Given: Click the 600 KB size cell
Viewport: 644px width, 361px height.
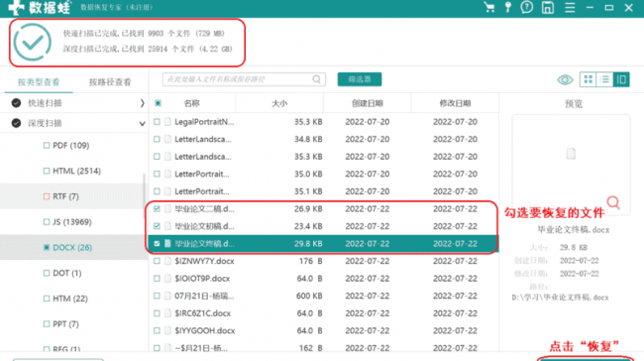Looking at the screenshot, I should point(309,296).
